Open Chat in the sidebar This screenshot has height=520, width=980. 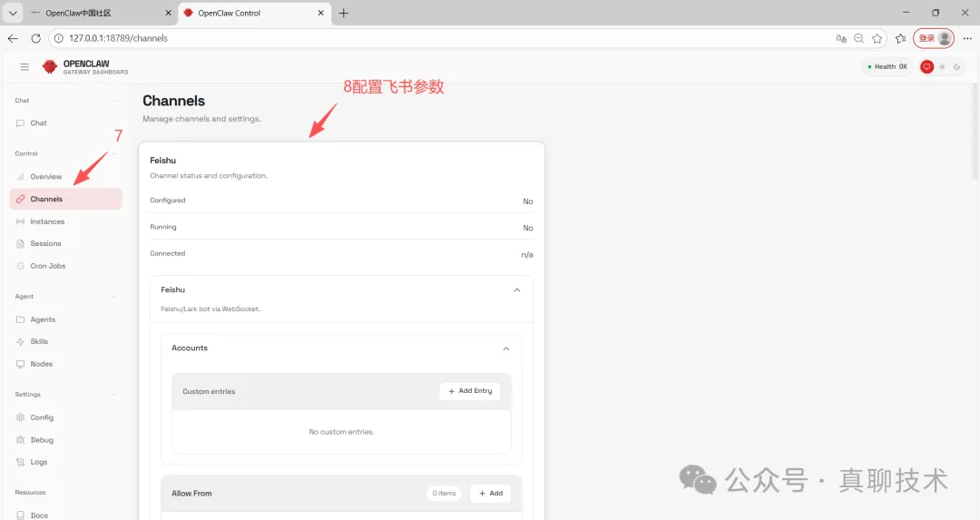point(65,123)
